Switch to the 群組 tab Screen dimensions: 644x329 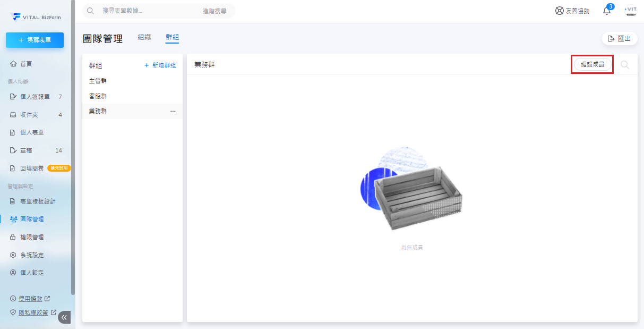pyautogui.click(x=172, y=37)
